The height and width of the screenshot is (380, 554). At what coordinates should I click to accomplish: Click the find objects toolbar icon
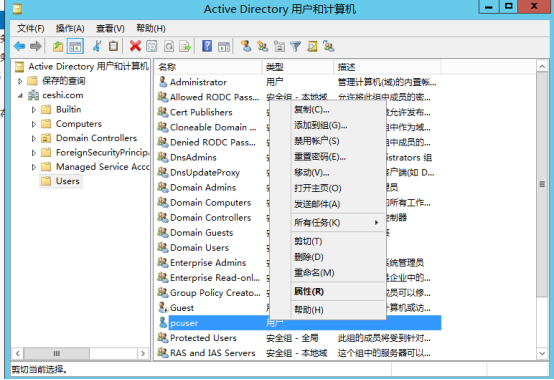pos(312,46)
